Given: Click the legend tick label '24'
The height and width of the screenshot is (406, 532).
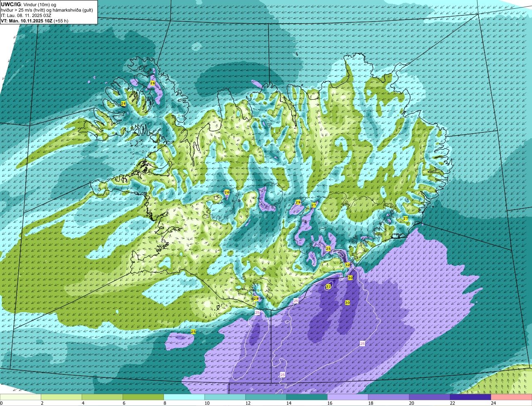Looking at the screenshot, I should (493, 403).
